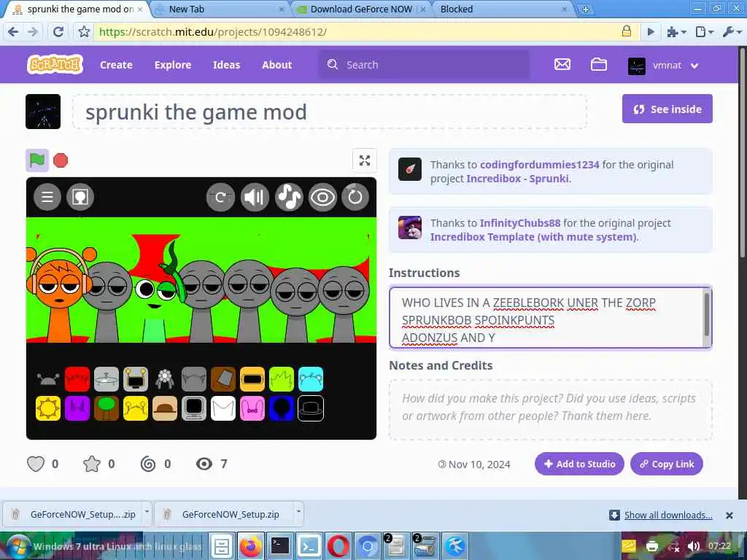
Task: Open the browser wrench settings dropdown
Action: point(732,32)
